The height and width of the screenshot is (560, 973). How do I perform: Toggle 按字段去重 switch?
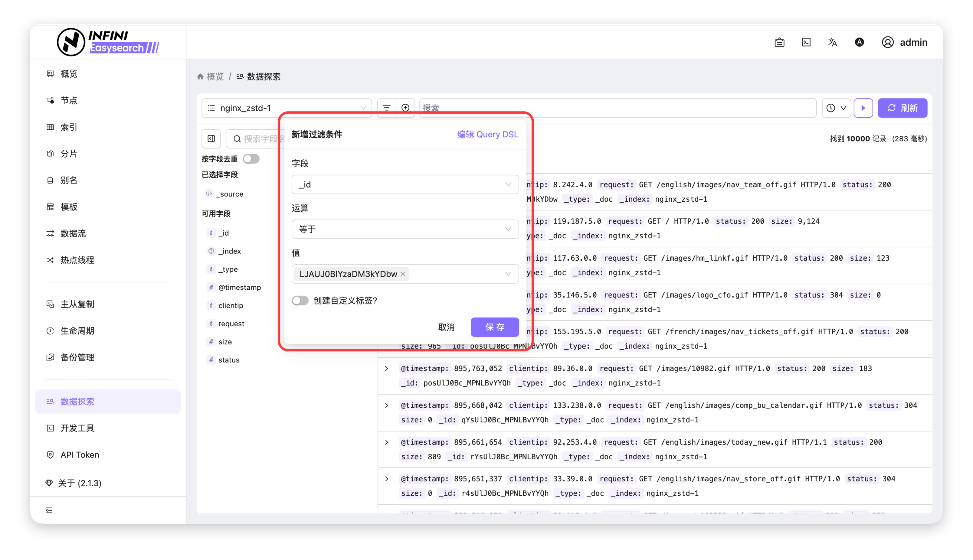click(251, 159)
